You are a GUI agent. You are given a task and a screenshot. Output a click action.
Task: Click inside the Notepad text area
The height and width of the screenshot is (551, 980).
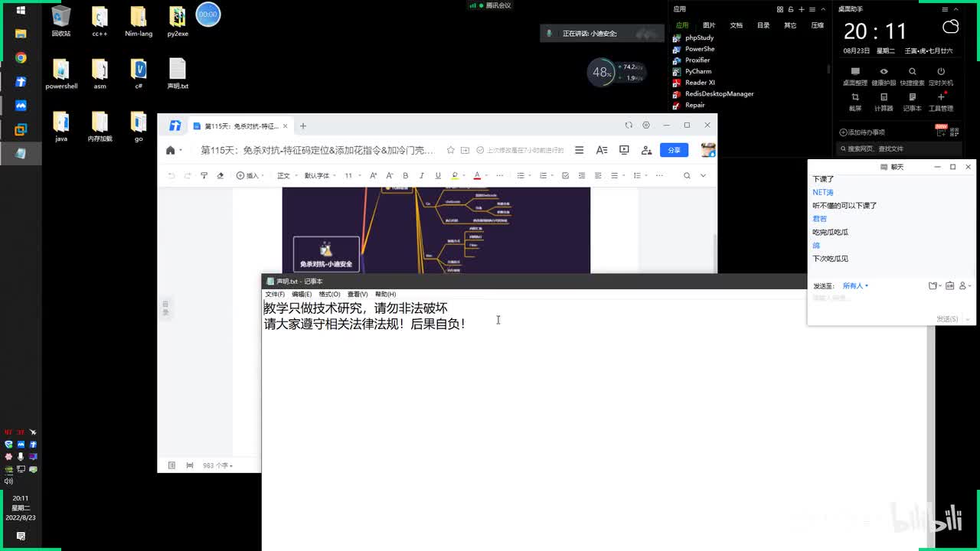(x=594, y=425)
